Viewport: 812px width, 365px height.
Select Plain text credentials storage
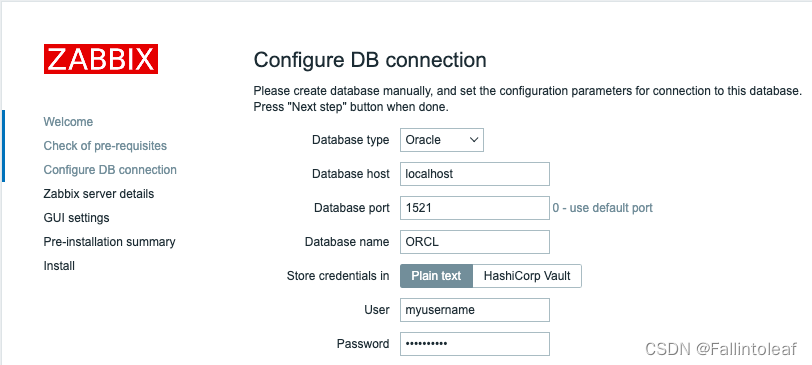[436, 276]
